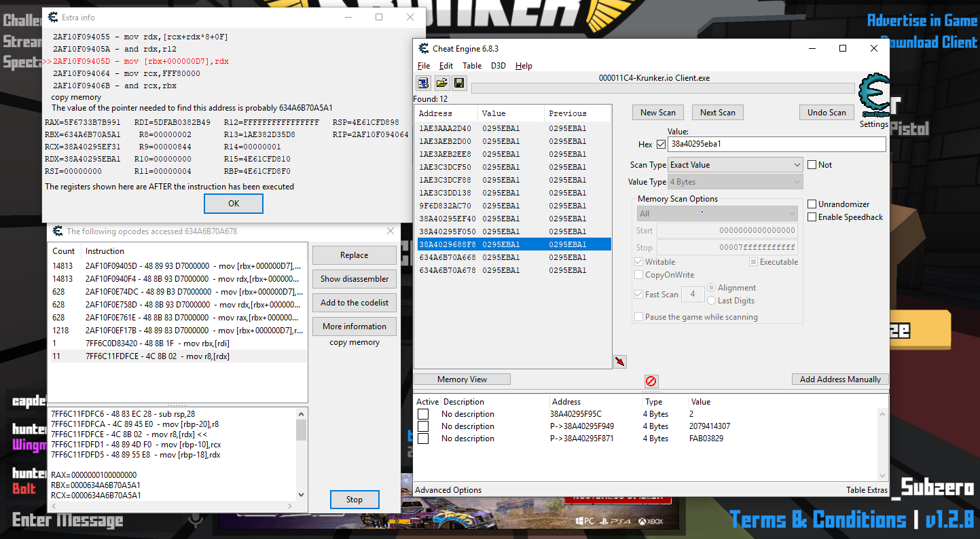Viewport: 980px width, 539px height.
Task: Click the Next Scan button
Action: pos(718,113)
